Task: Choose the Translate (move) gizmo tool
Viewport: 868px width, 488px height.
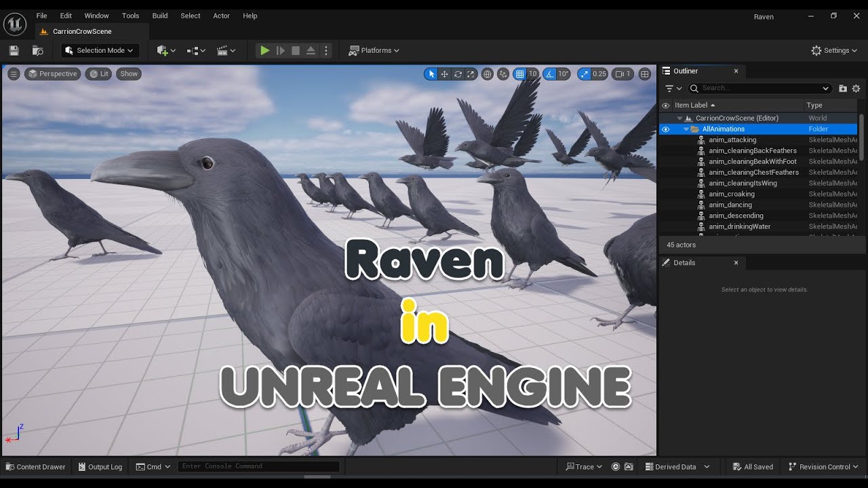Action: 444,74
